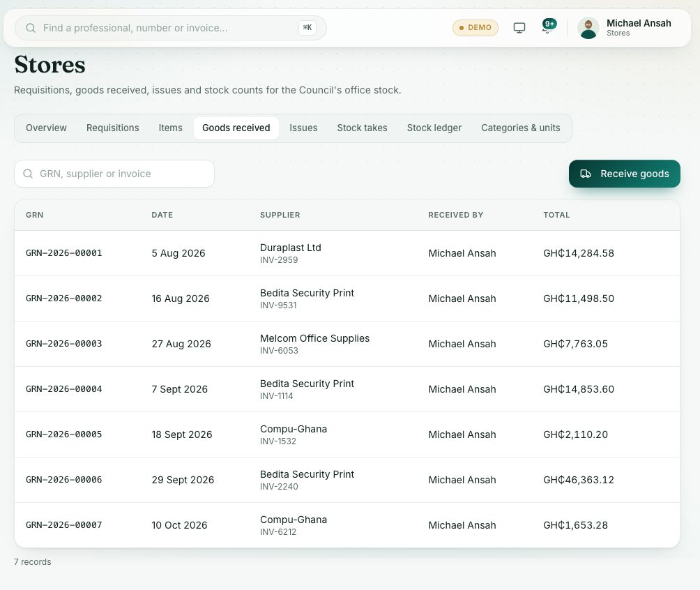Image resolution: width=700 pixels, height=590 pixels.
Task: Open the Requisitions tab
Action: 112,128
